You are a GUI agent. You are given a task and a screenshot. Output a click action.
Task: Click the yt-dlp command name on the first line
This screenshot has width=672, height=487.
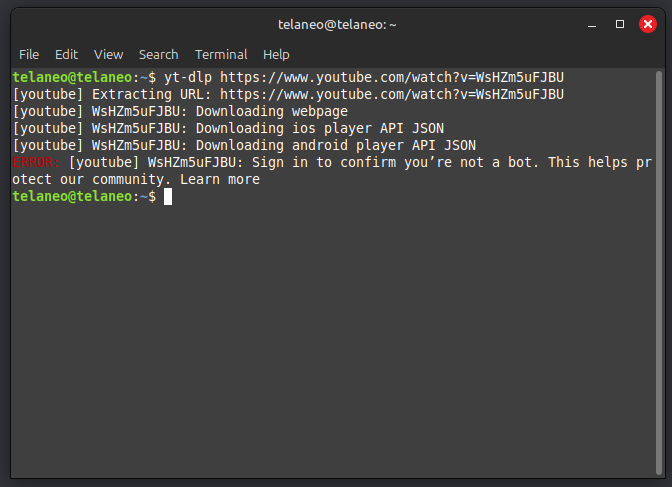pos(188,77)
